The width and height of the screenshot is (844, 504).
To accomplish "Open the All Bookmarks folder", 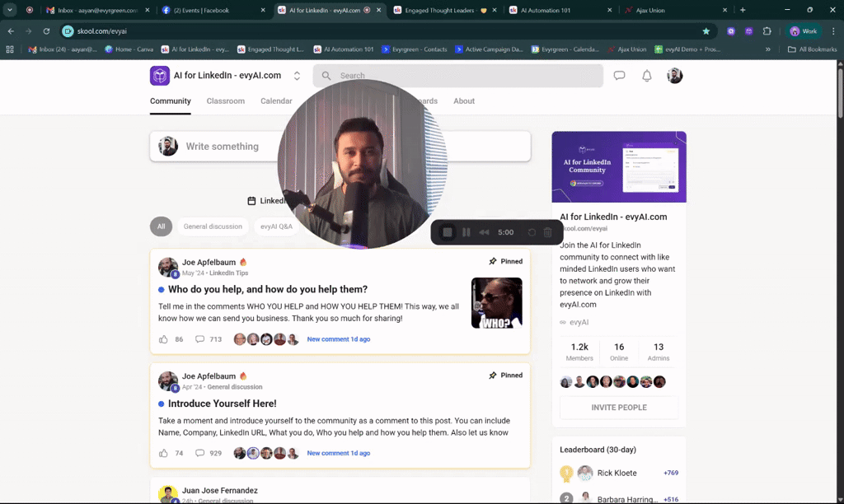I will point(812,49).
